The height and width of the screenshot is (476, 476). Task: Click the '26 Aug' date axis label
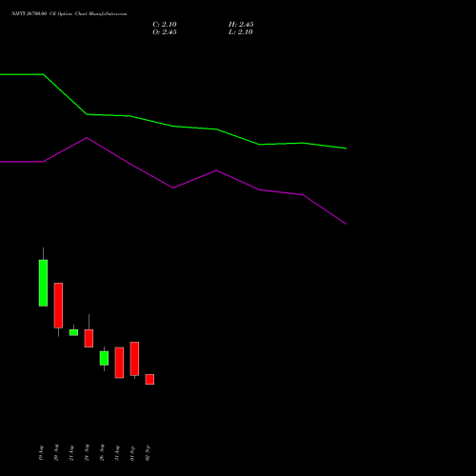pos(102,453)
